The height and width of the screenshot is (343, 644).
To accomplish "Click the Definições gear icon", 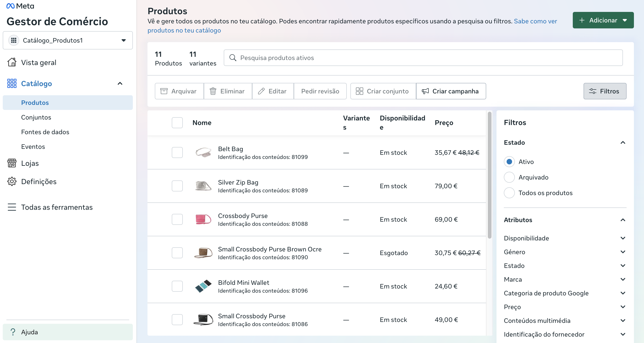I will (12, 182).
